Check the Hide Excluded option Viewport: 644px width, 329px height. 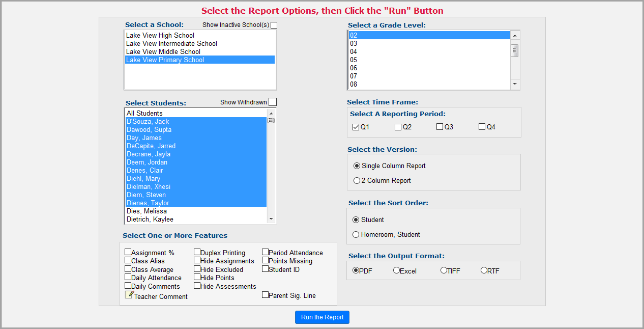[x=197, y=268]
